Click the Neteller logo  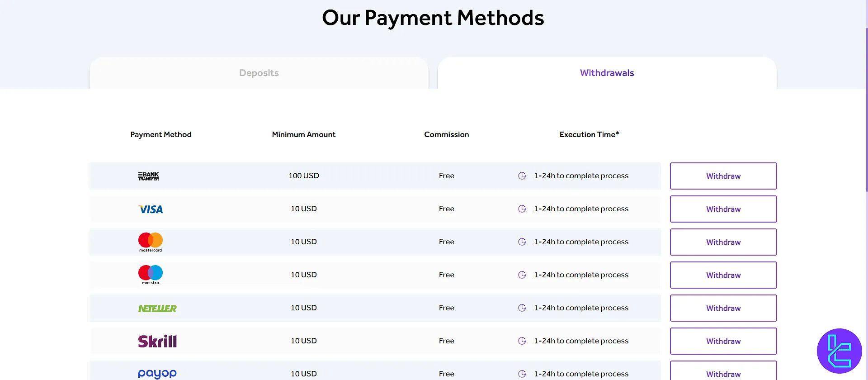tap(157, 308)
